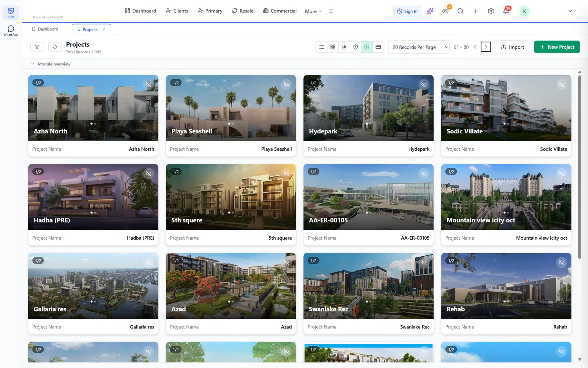Click the 'Gallaria res' project name value
The width and height of the screenshot is (588, 368).
pos(142,327)
